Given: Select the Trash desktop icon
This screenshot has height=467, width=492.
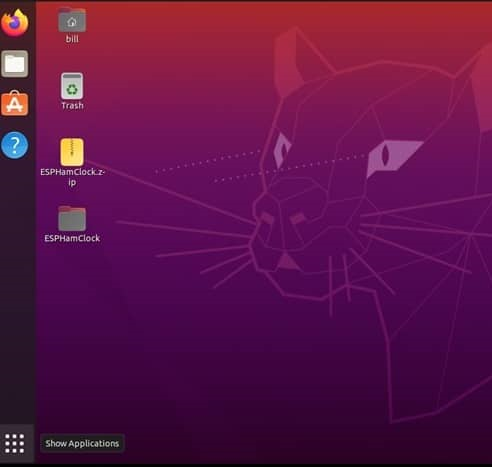Looking at the screenshot, I should point(72,86).
